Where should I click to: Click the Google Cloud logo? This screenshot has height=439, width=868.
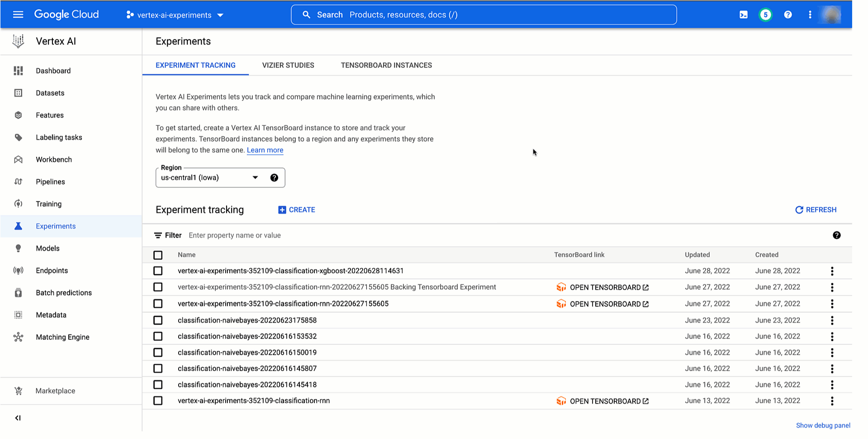66,14
